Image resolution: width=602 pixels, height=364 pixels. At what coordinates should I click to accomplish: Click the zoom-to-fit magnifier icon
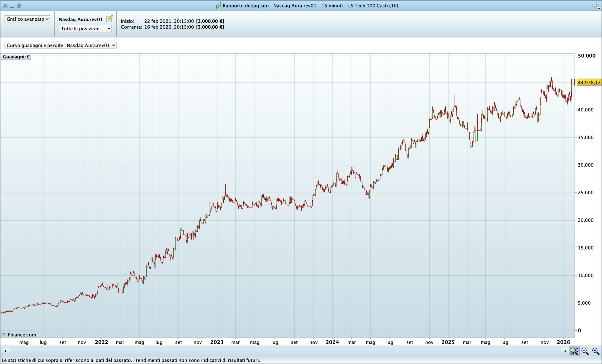click(x=574, y=351)
